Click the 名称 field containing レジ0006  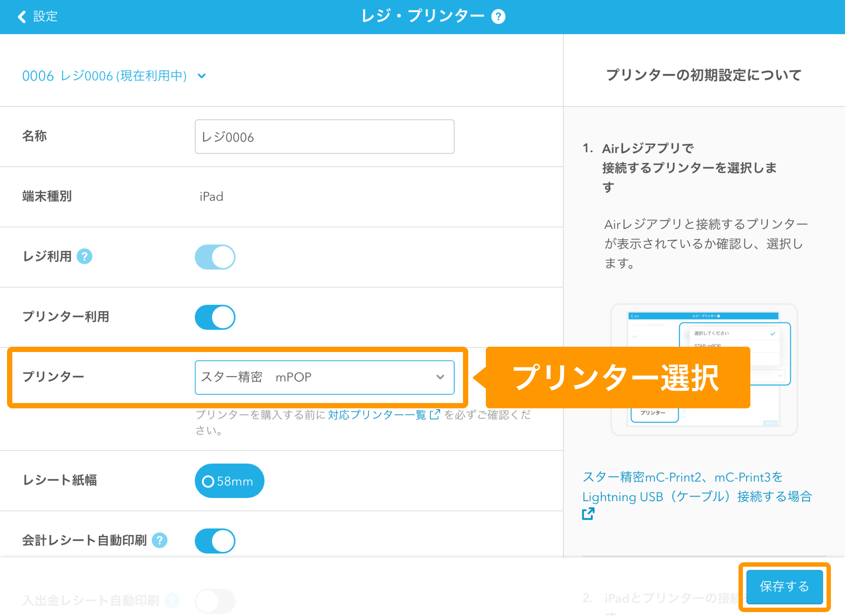pyautogui.click(x=324, y=136)
